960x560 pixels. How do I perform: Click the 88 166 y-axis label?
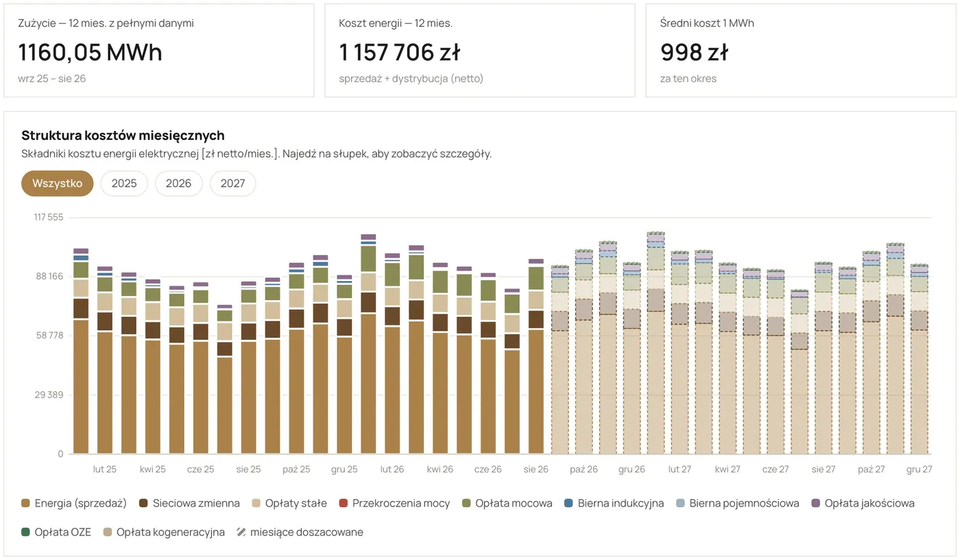tap(49, 276)
